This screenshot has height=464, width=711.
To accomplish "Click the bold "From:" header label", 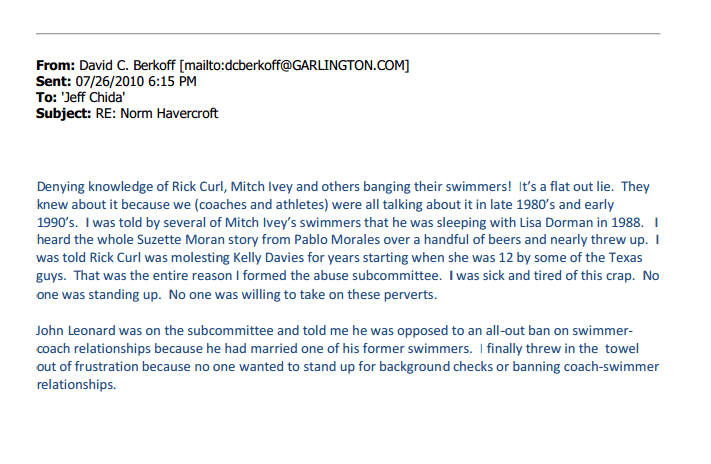I will tap(55, 66).
